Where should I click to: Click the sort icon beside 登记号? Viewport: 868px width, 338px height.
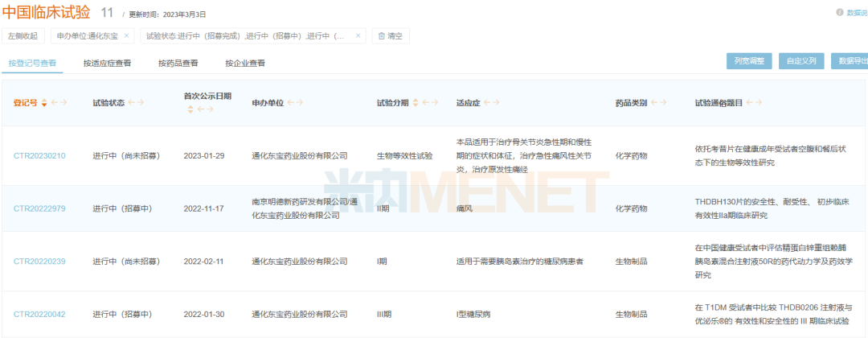click(x=44, y=103)
